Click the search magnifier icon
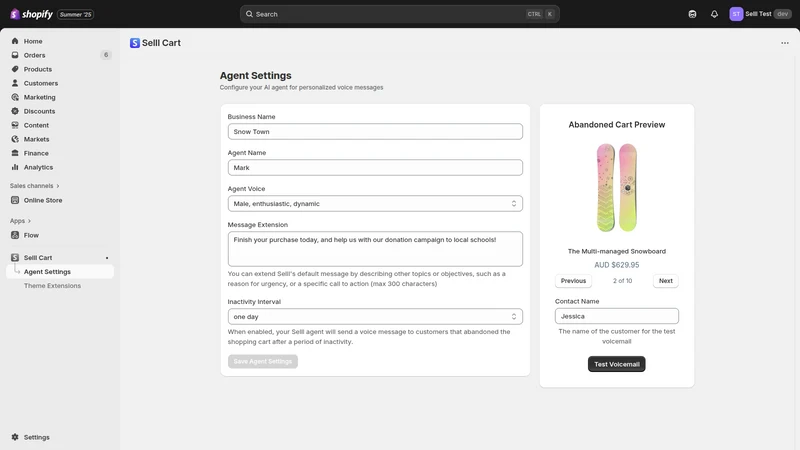This screenshot has width=800, height=450. 249,14
